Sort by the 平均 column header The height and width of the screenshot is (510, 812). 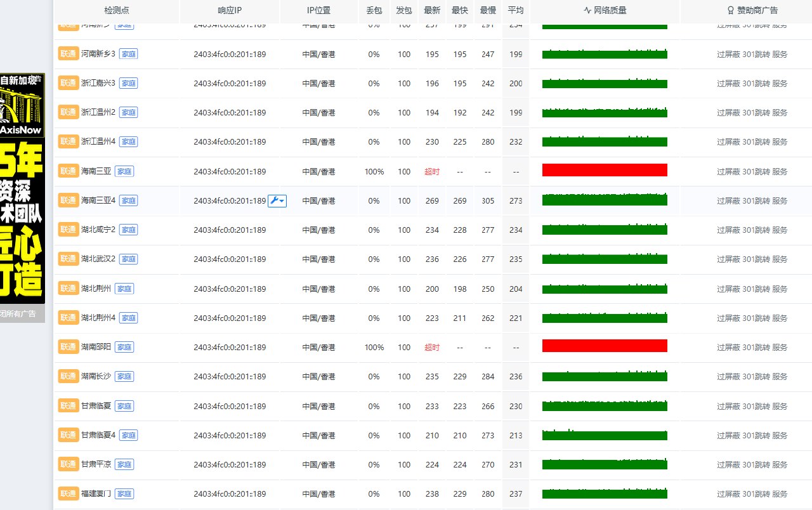(x=516, y=11)
